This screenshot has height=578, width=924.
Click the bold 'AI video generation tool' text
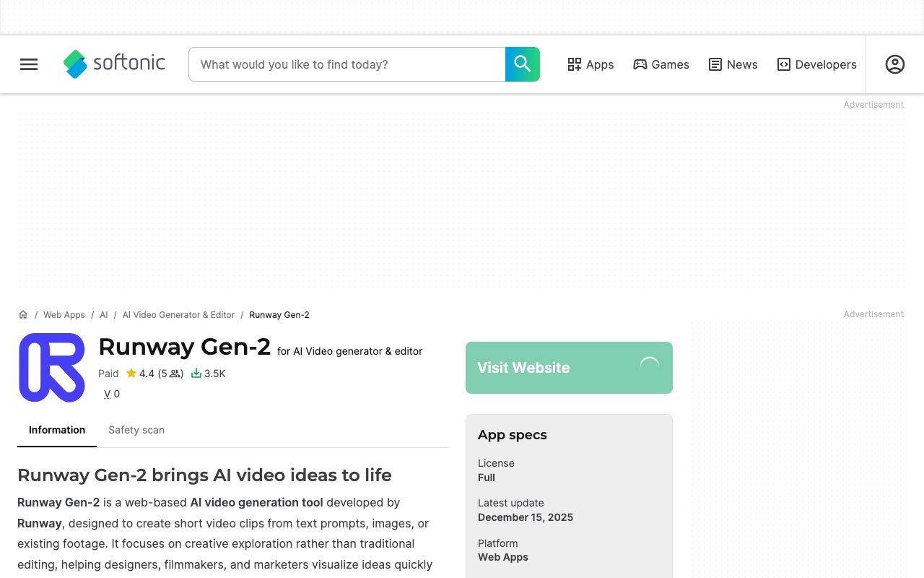pos(257,502)
